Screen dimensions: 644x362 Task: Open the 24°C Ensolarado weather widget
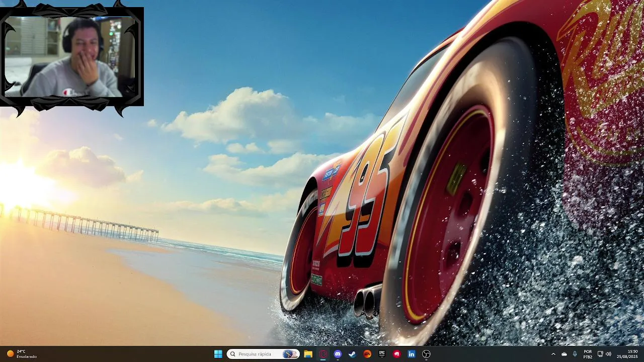tap(22, 354)
